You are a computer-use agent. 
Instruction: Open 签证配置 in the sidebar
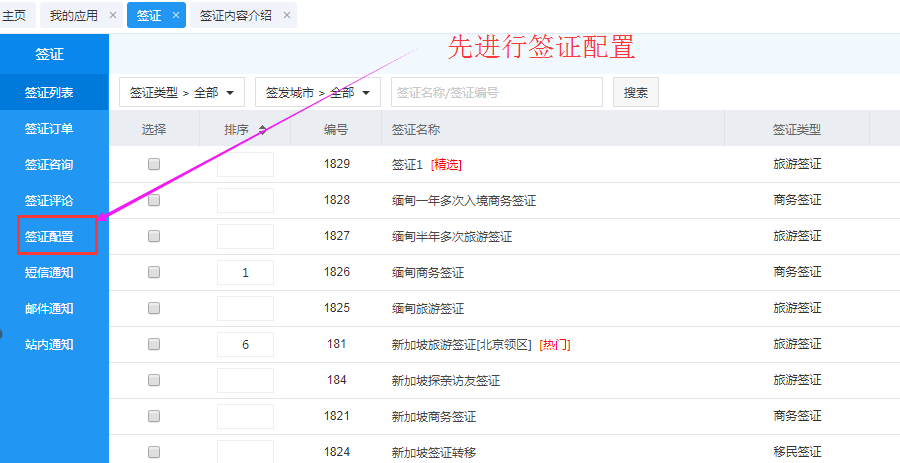pos(49,236)
